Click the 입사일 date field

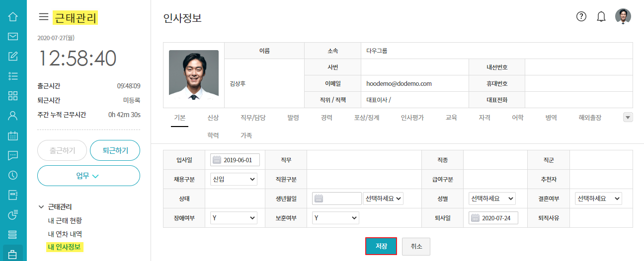click(x=235, y=160)
